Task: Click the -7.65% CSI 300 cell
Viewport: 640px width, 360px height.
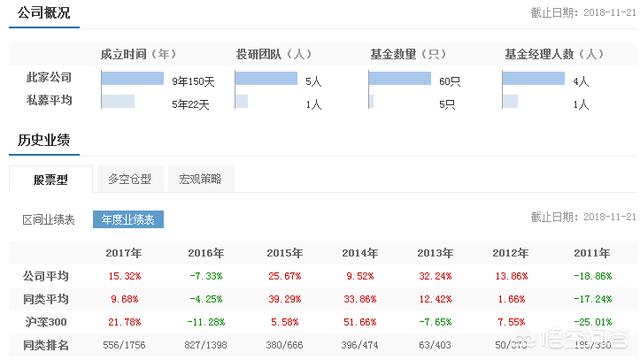Action: [x=435, y=322]
